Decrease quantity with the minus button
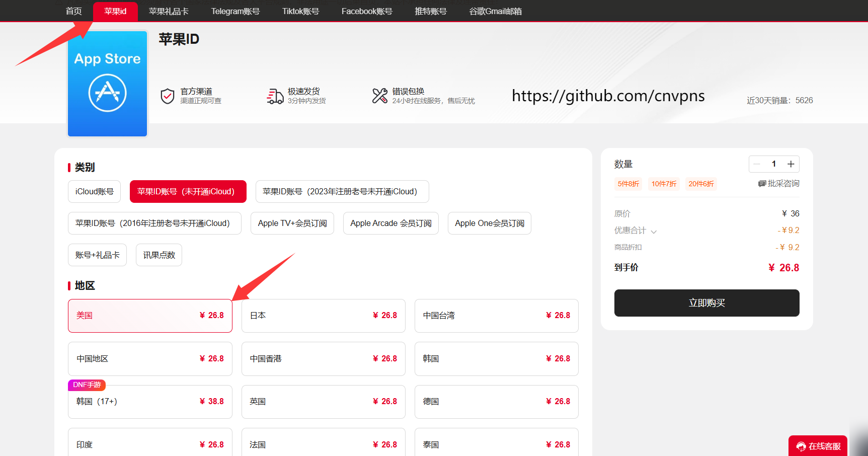The height and width of the screenshot is (456, 868). 757,164
